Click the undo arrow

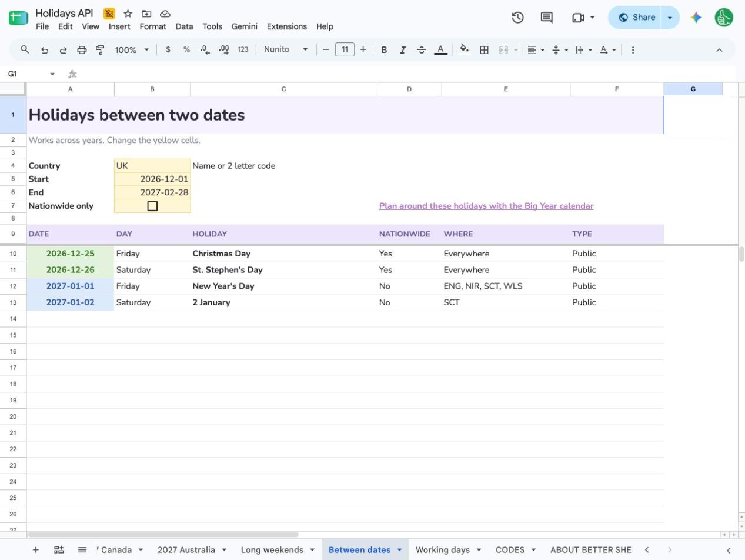pyautogui.click(x=44, y=50)
